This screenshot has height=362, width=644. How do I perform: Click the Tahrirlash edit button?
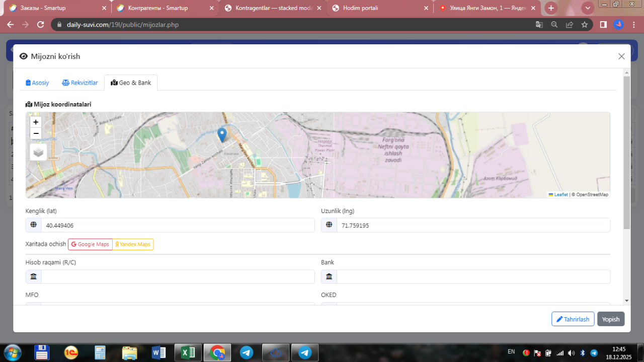[573, 319]
